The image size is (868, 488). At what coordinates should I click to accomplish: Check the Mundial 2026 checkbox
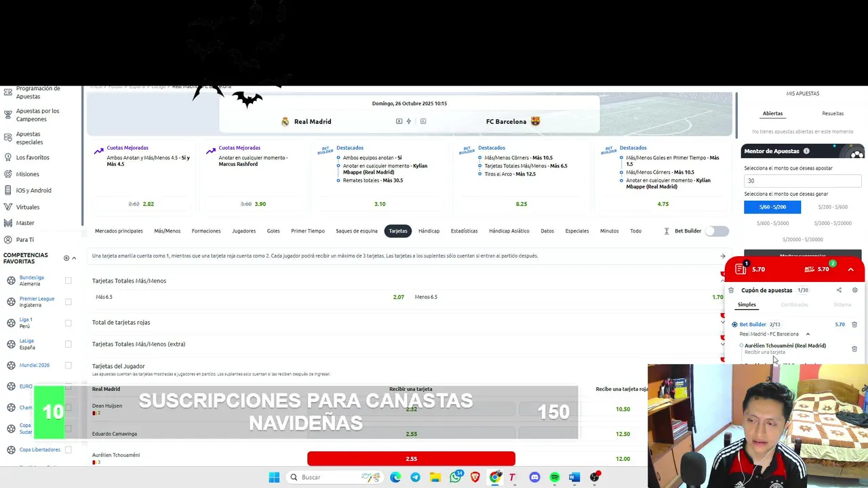point(68,365)
